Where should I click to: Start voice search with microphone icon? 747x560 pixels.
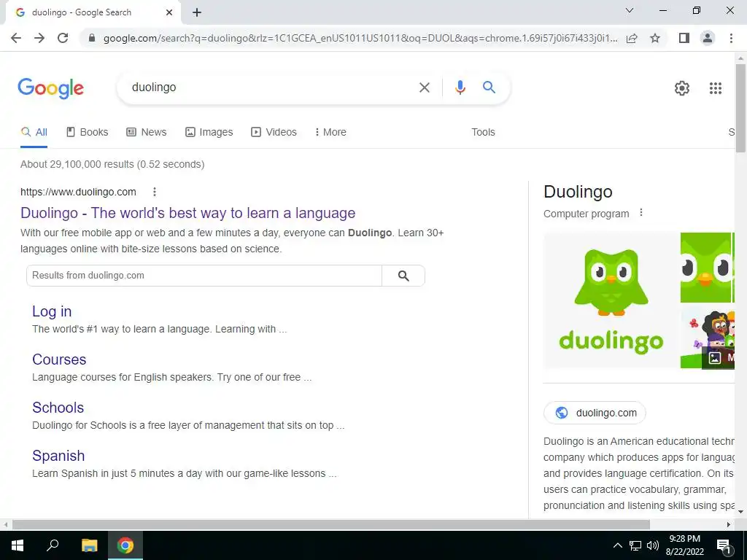click(460, 87)
